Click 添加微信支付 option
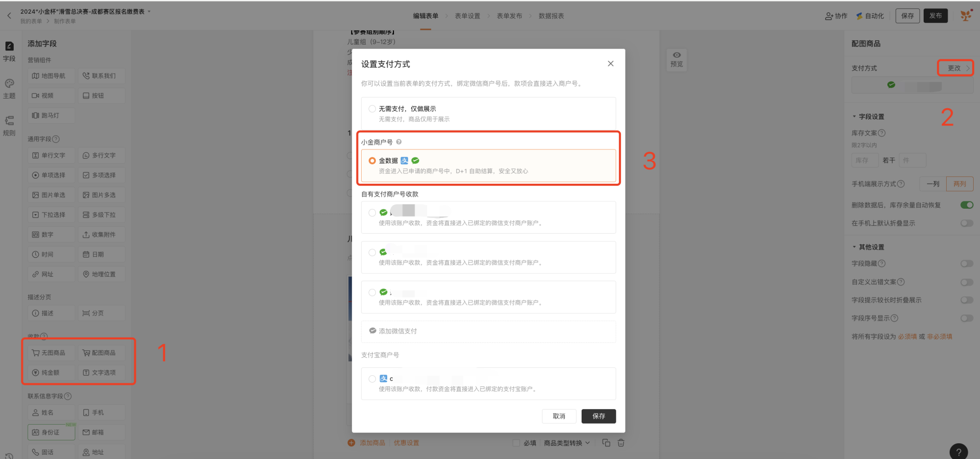 pyautogui.click(x=488, y=332)
